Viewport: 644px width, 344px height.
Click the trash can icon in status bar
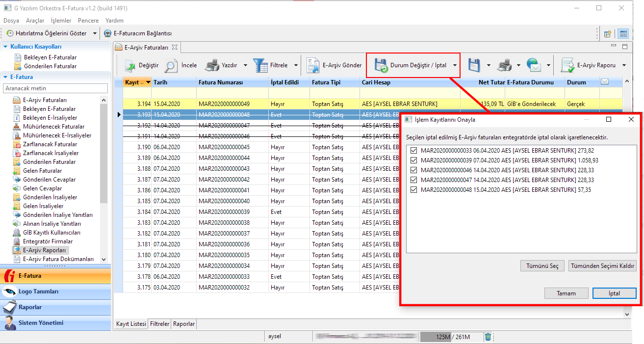pyautogui.click(x=488, y=337)
